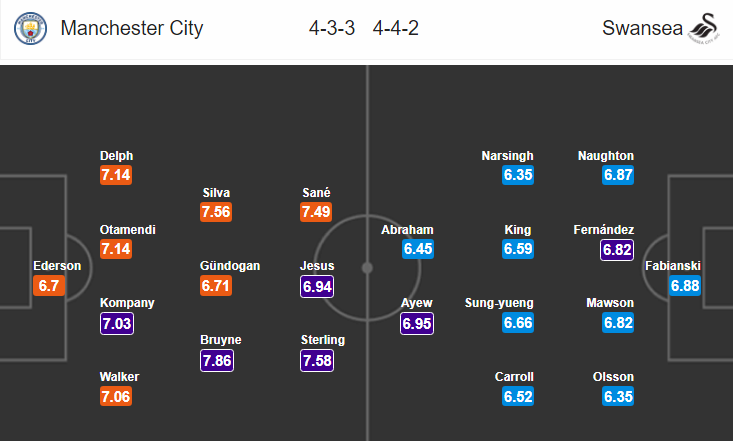
Task: Open the Swansea team name
Action: (x=642, y=28)
